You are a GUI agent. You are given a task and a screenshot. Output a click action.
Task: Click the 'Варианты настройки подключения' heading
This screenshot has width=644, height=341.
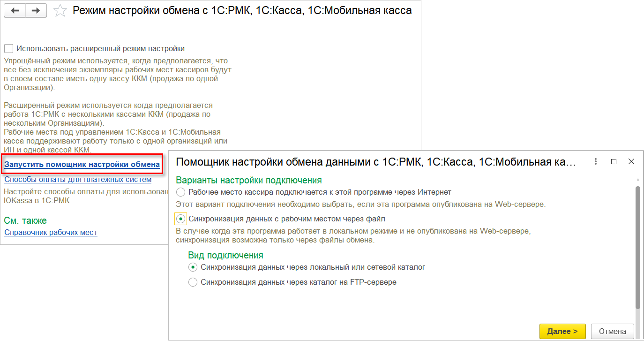249,180
